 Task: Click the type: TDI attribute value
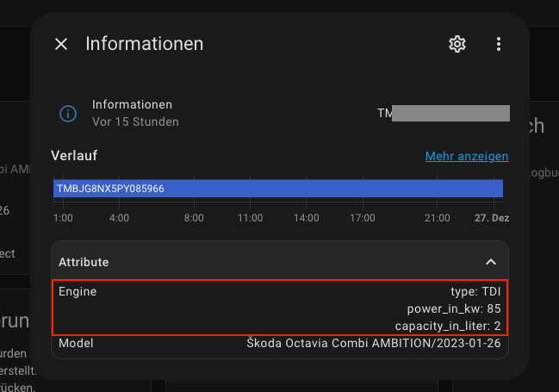475,291
